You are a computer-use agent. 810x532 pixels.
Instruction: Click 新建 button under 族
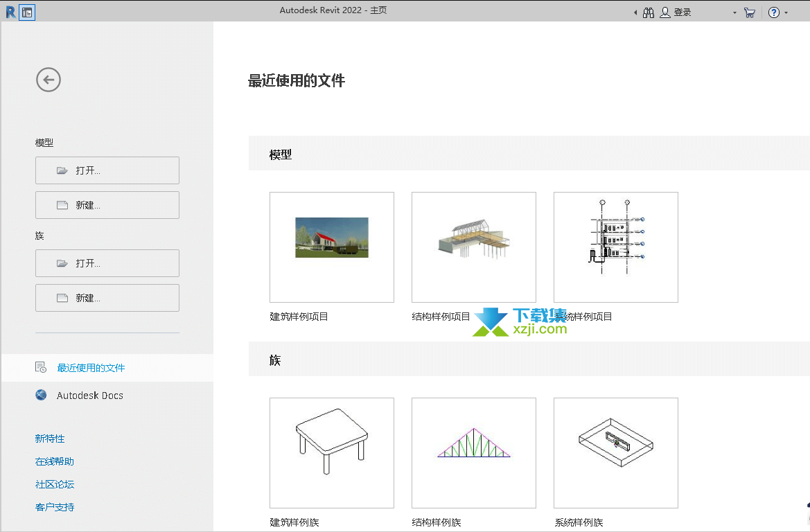[107, 298]
